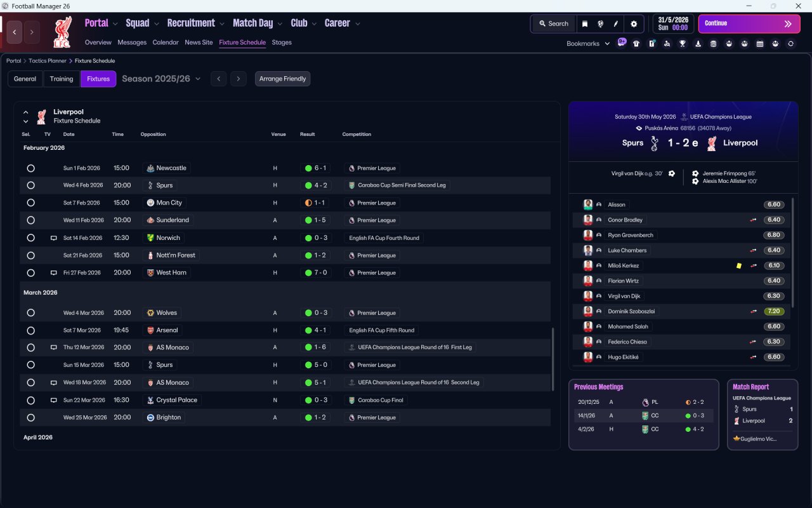The image size is (812, 508).
Task: Click the calendar grid bookmark icon
Action: tap(760, 44)
